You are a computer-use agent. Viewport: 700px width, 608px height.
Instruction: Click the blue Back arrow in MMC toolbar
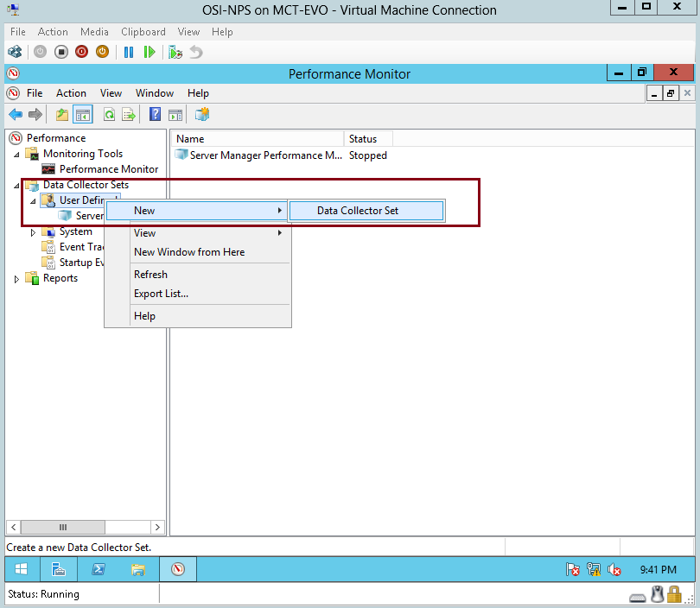[16, 114]
